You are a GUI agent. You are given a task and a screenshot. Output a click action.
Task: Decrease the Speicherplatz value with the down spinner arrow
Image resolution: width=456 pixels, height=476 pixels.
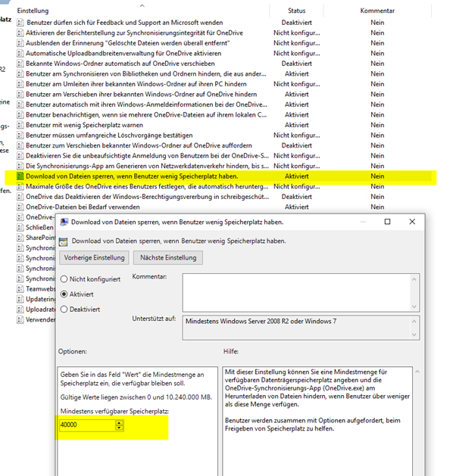click(120, 428)
